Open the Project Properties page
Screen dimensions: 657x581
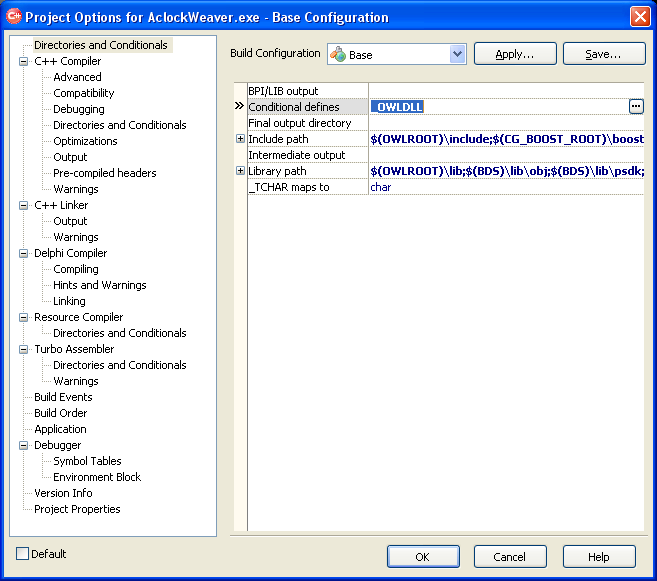coord(78,509)
